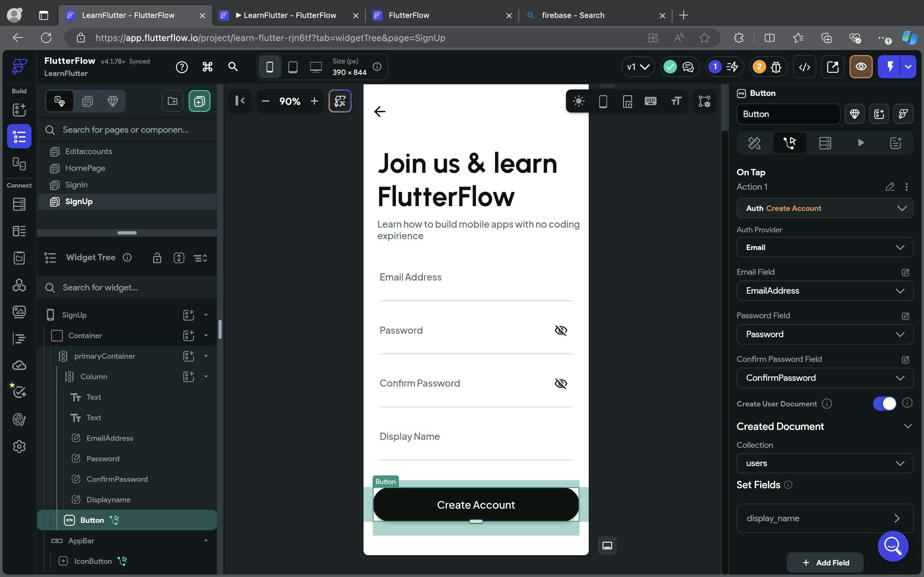The height and width of the screenshot is (577, 924).
Task: Open the Auth Provider Email dropdown
Action: [824, 247]
